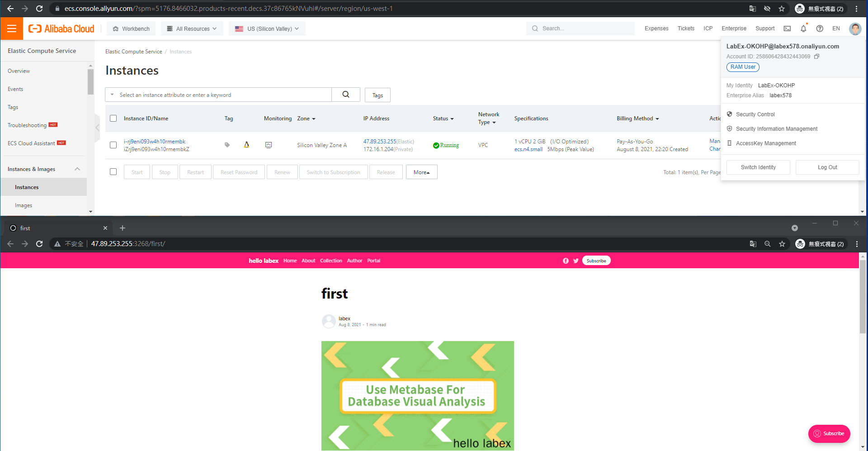This screenshot has height=451, width=868.
Task: Click the user avatar in Alibaba console
Action: click(x=855, y=28)
